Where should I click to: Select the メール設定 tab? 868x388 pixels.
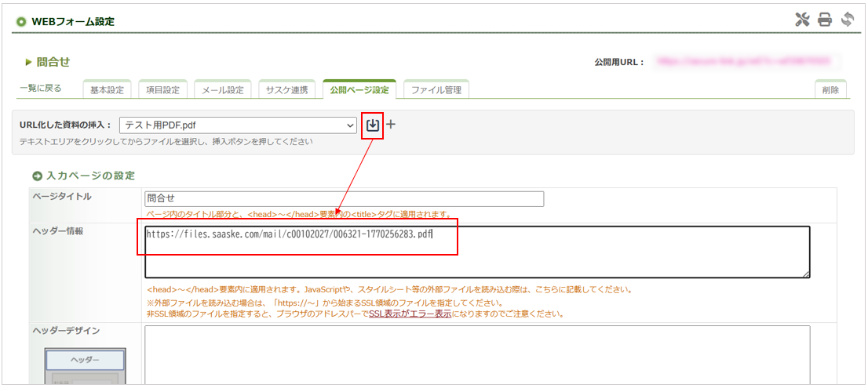pos(223,90)
